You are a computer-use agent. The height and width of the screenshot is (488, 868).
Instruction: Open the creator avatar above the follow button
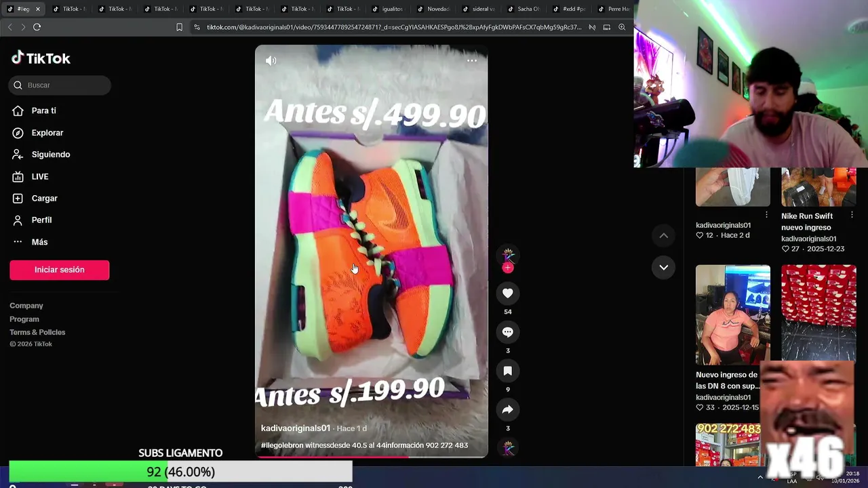pyautogui.click(x=508, y=255)
